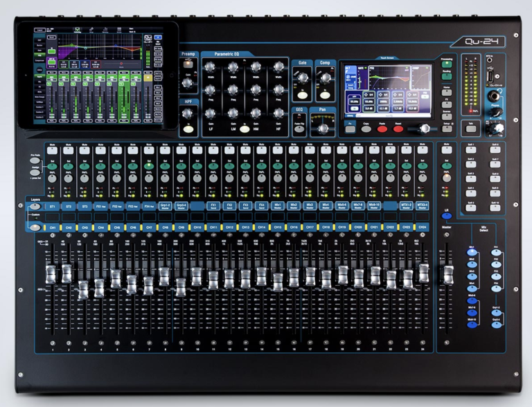Select the lower CH1-24 layer key
532x407 pixels.
[x=35, y=228]
